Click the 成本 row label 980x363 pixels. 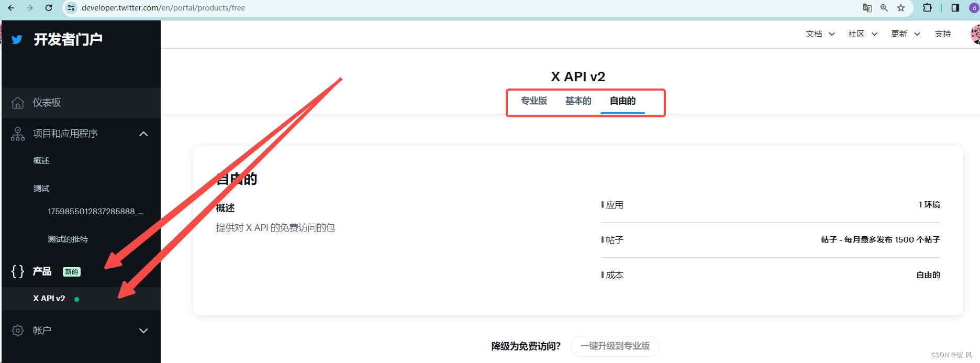click(615, 275)
